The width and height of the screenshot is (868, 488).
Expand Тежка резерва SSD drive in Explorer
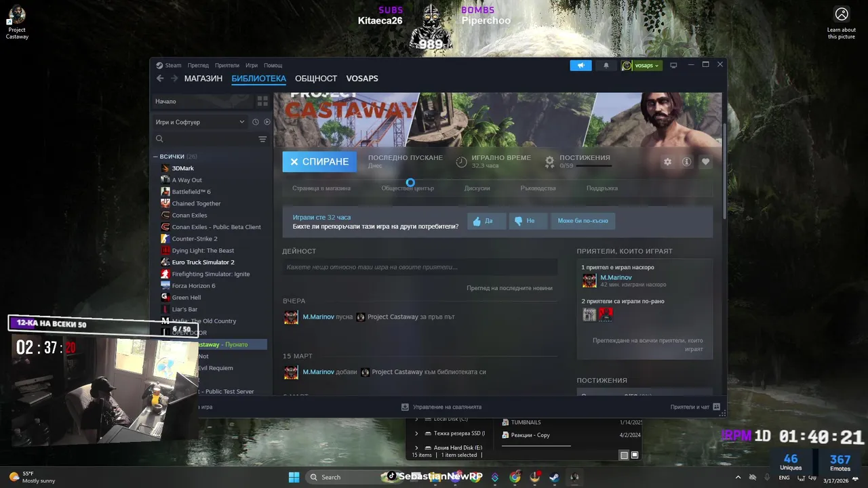416,433
